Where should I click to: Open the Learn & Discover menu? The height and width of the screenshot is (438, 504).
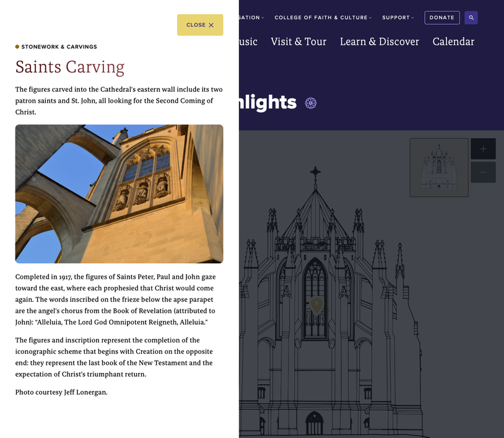380,42
